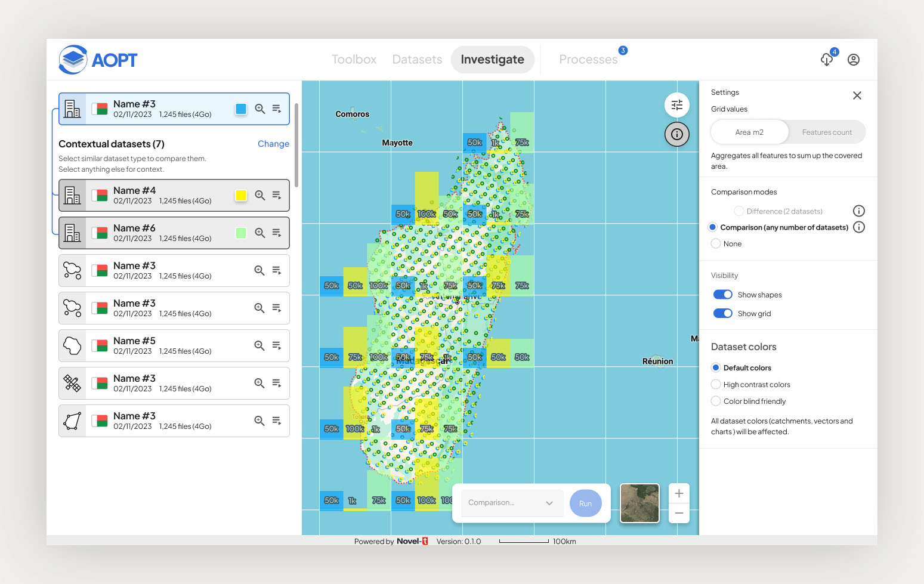Select the High contrast colors option
This screenshot has height=584, width=924.
click(x=716, y=385)
